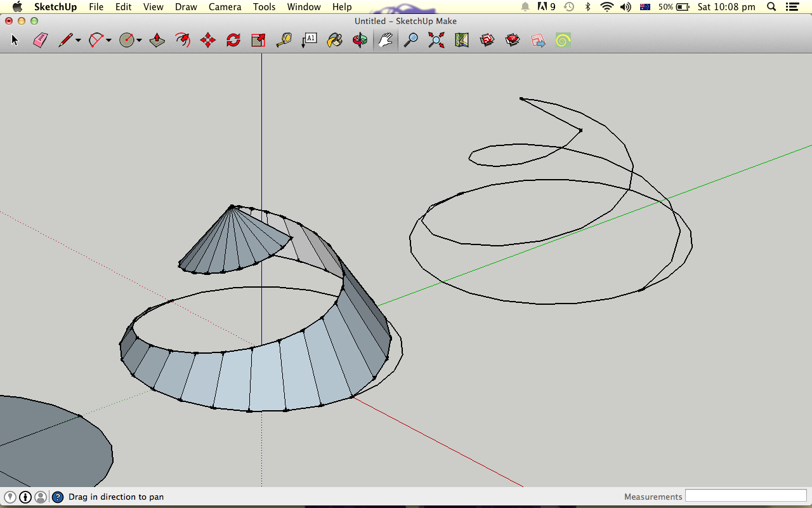
Task: Click the Bluetooth menu bar icon
Action: click(x=587, y=7)
